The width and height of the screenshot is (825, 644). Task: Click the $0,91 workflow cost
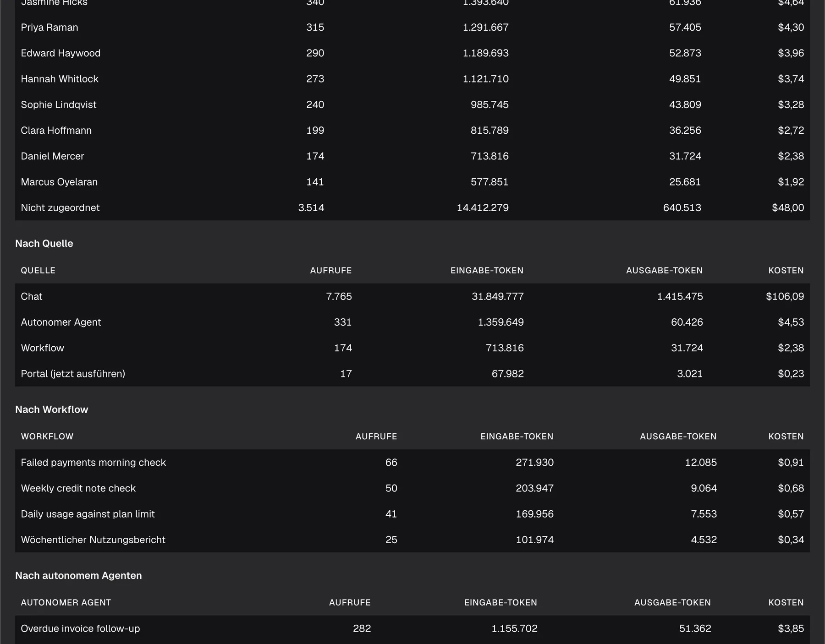coord(791,463)
